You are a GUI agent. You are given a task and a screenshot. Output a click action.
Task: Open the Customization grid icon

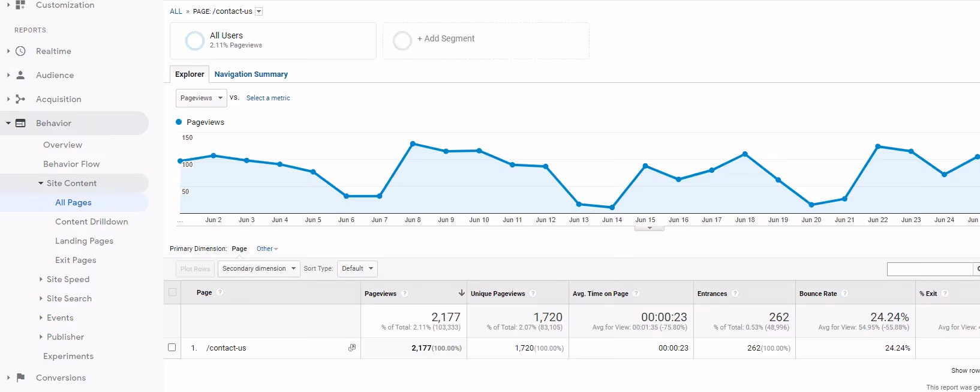tap(20, 5)
